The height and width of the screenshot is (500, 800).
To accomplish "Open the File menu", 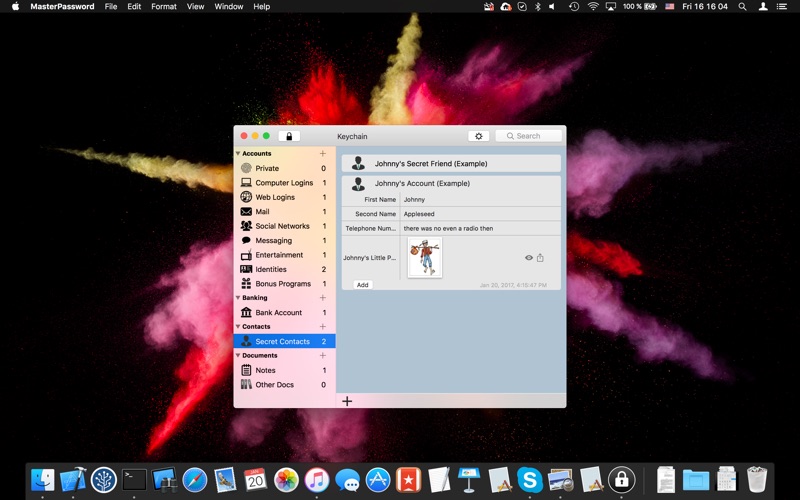I will 111,7.
